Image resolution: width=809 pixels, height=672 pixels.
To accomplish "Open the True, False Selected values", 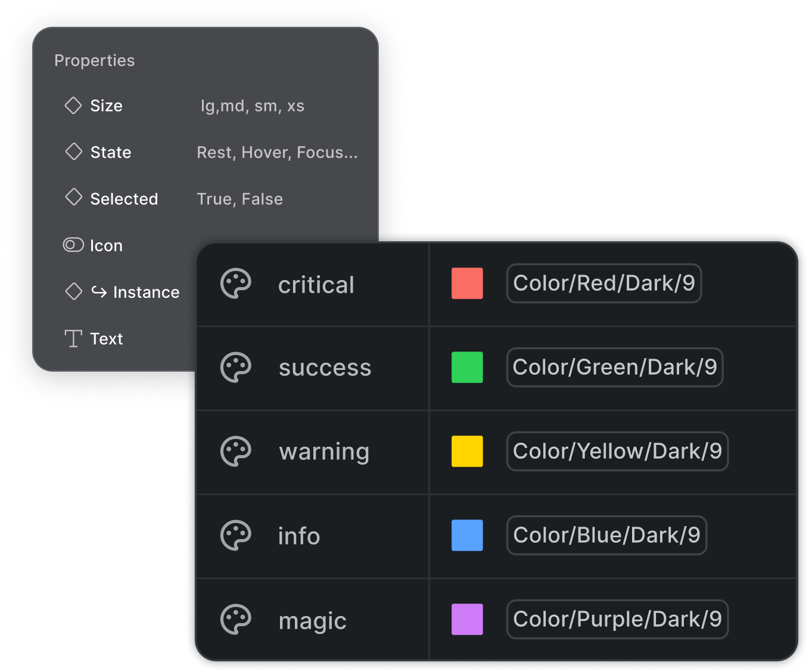I will (239, 198).
